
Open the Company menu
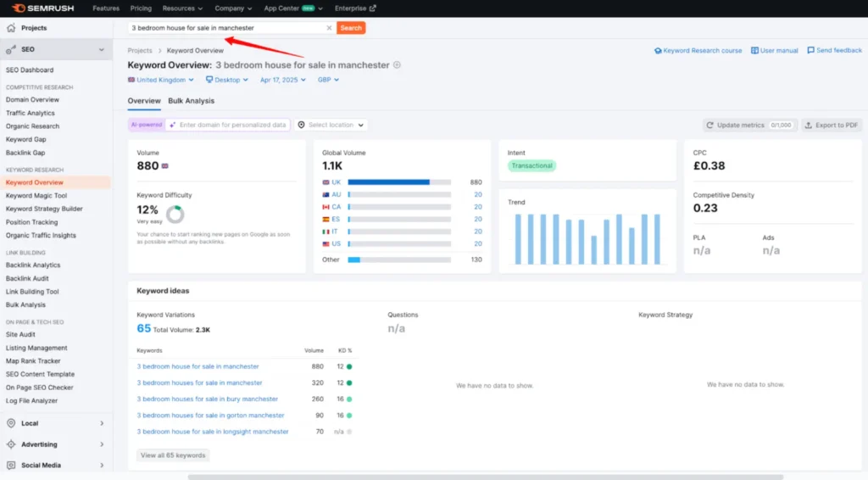[x=233, y=8]
